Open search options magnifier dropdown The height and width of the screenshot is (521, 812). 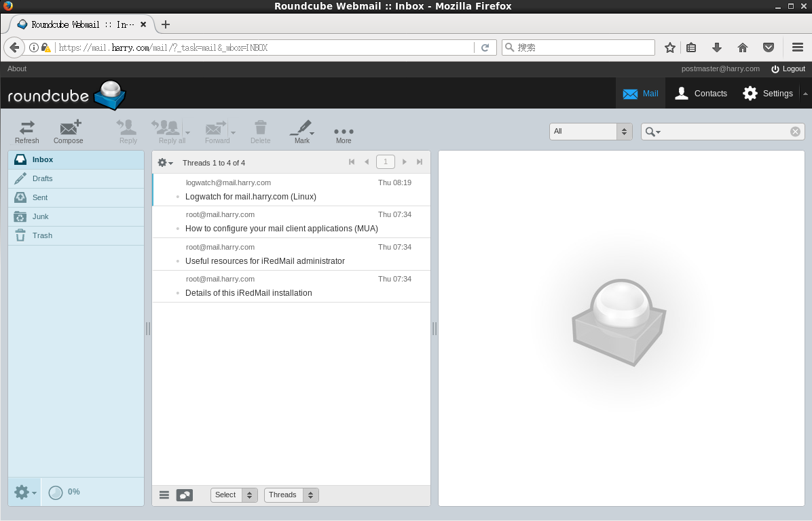[652, 132]
